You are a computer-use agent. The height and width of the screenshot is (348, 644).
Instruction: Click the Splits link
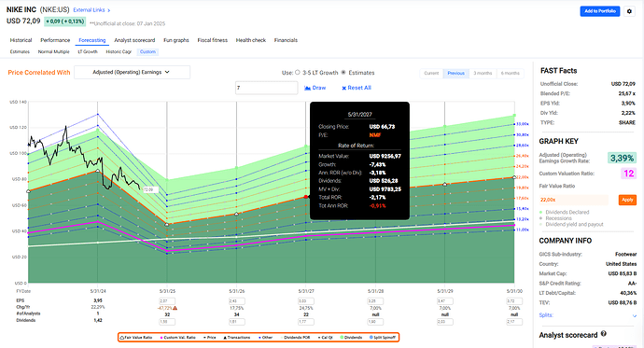pyautogui.click(x=546, y=315)
